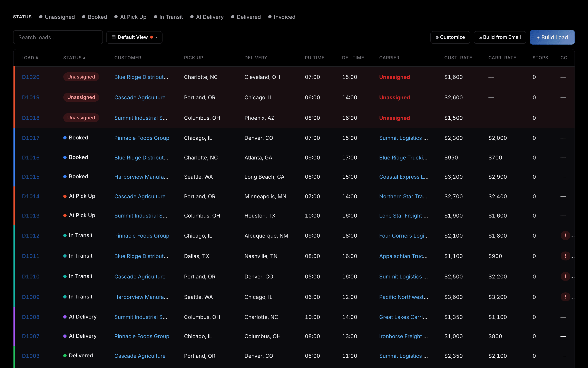Open carrier Ironhorse Freight
Screen dimensions: 588x368
[x=403, y=336]
